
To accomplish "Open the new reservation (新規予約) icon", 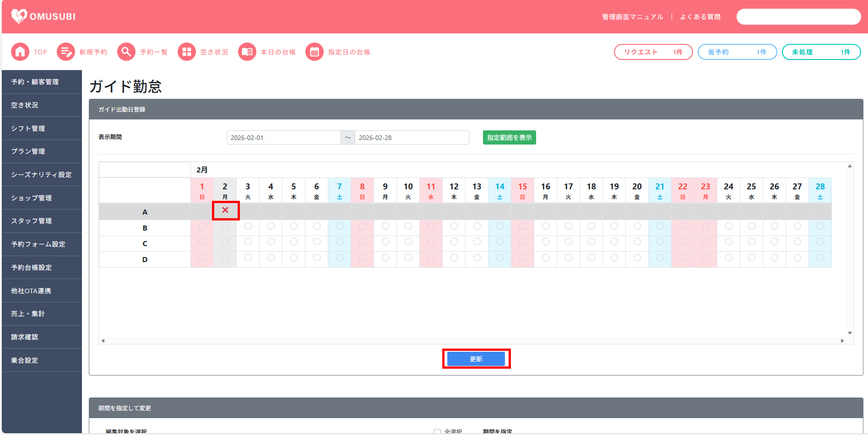I will 65,52.
